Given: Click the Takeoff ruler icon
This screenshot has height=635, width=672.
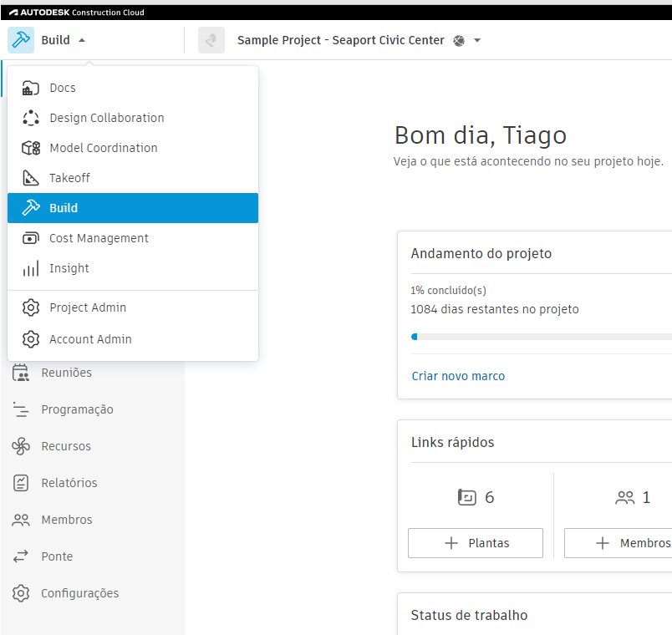Looking at the screenshot, I should click(31, 178).
